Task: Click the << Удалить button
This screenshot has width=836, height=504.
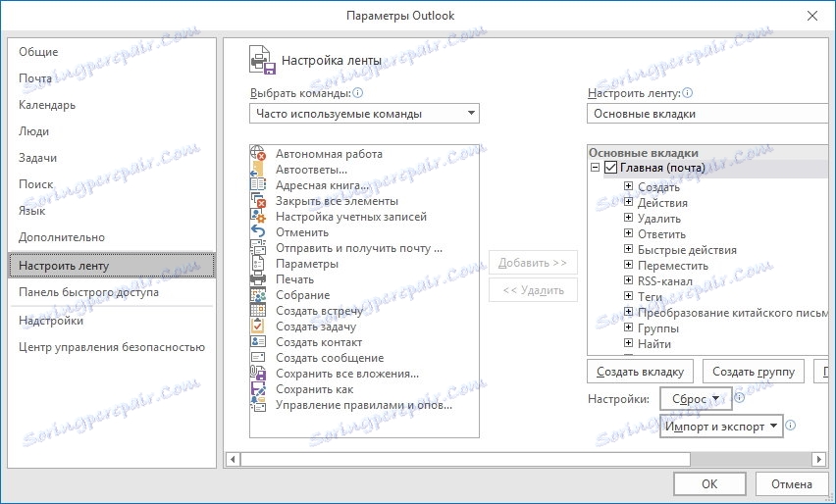Action: pos(533,290)
